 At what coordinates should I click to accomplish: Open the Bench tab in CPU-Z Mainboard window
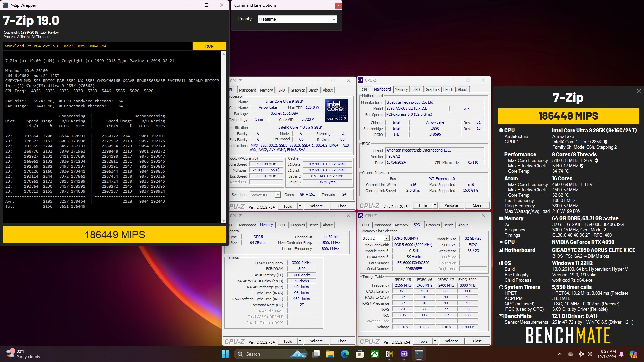[x=448, y=89]
